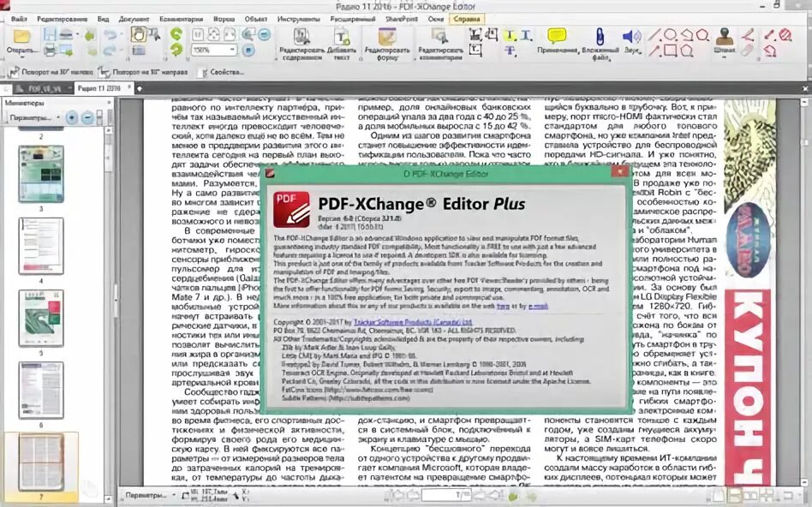Click the PDF-XChange logo in About dialog
Viewport: 812px width, 507px height.
291,209
